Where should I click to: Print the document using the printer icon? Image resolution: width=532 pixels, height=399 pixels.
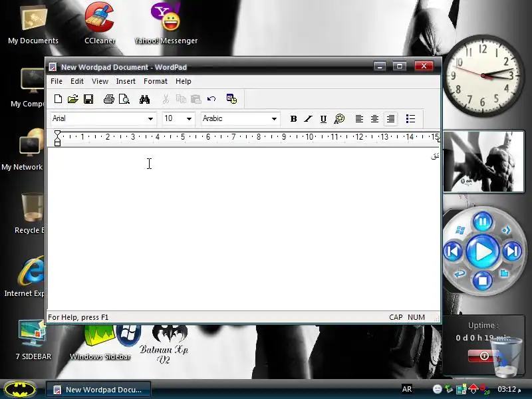109,99
